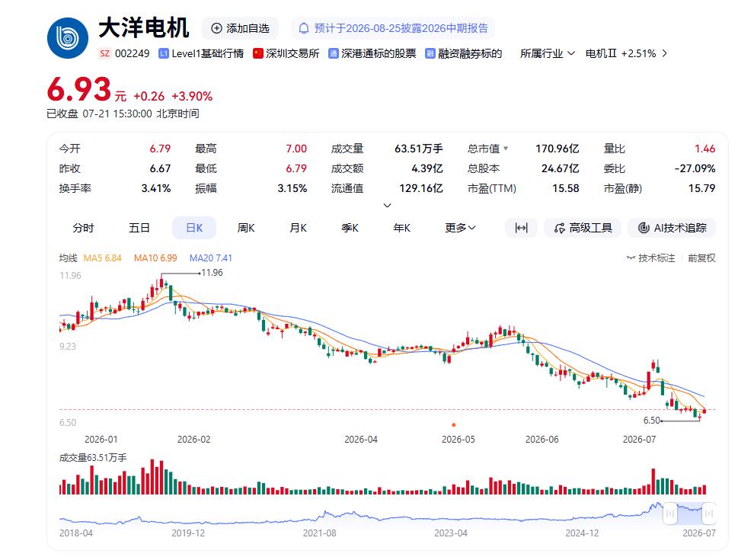Click the 6.93 current price

79,89
